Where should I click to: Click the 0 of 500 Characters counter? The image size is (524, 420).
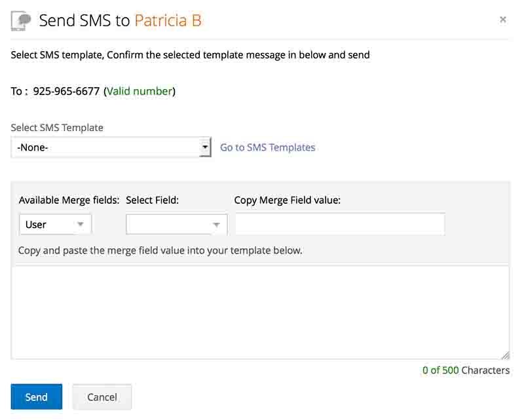pyautogui.click(x=466, y=370)
